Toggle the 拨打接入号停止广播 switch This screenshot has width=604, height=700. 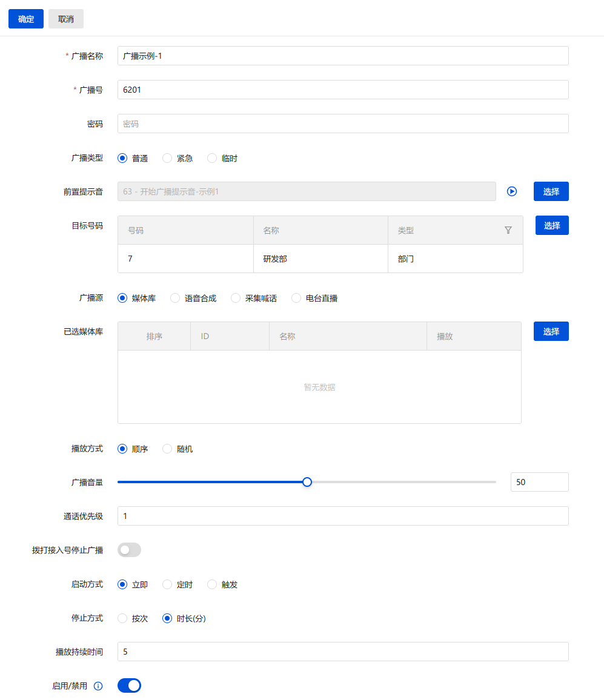[129, 550]
